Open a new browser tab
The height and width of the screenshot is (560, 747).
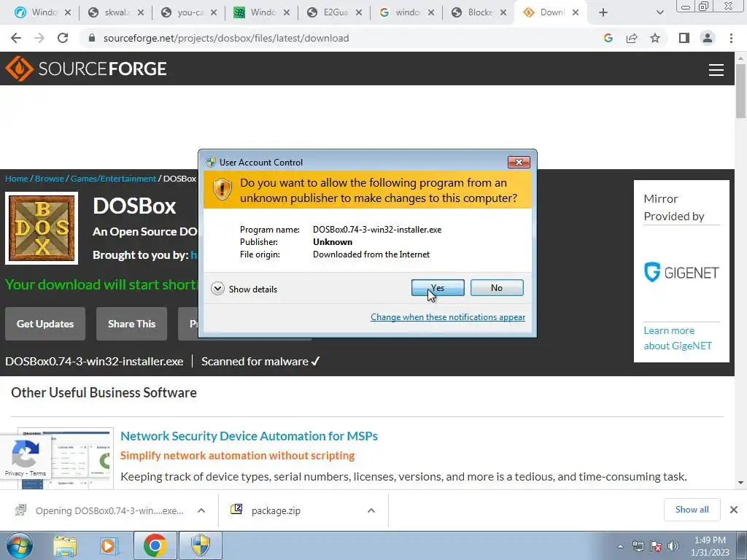(603, 12)
